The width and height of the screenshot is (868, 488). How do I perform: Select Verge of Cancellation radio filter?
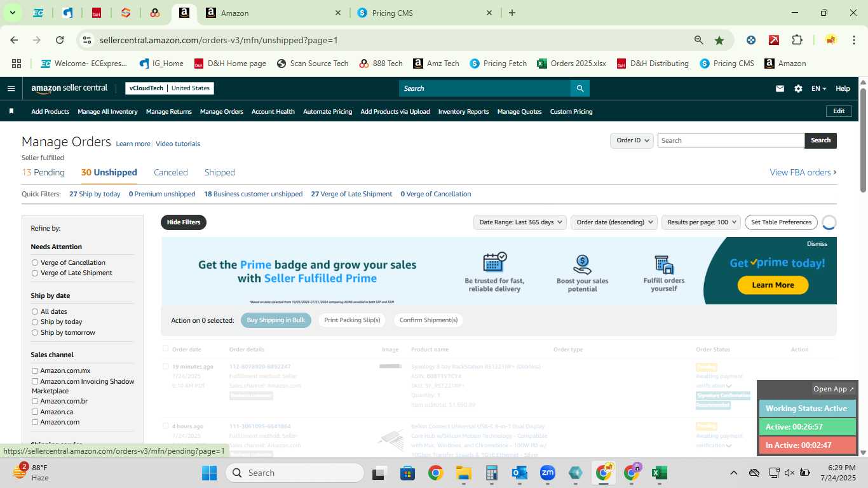pos(35,262)
